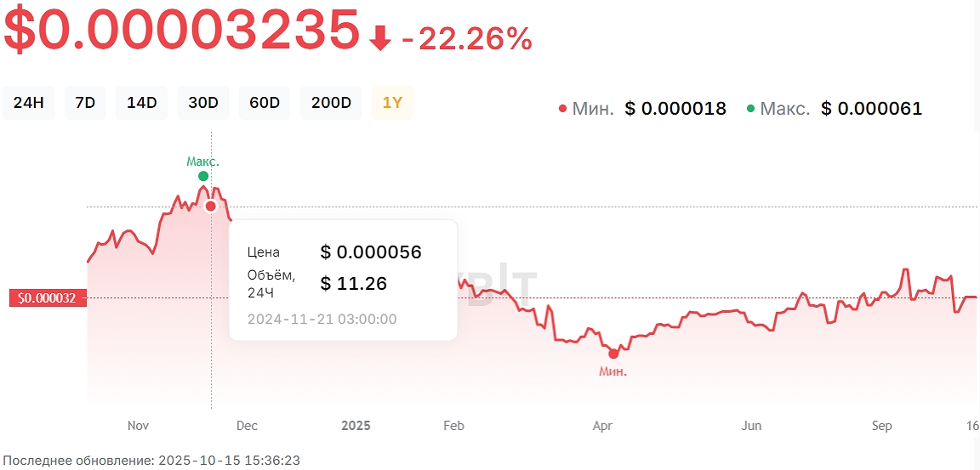Open the 30D price view
This screenshot has width=980, height=470.
coord(203,103)
